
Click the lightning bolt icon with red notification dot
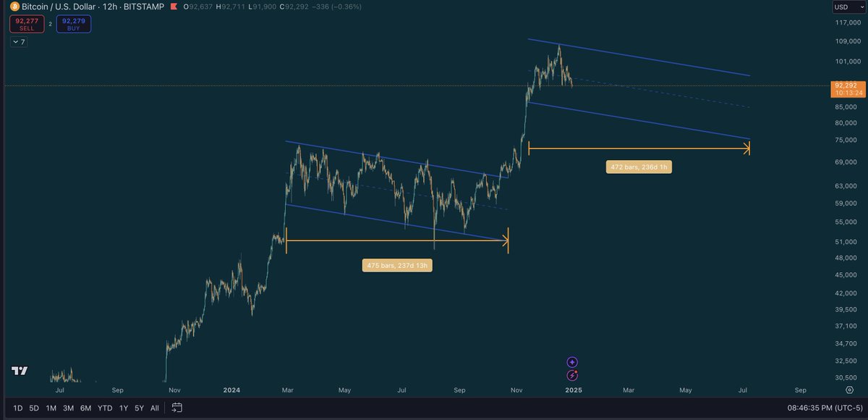[572, 375]
